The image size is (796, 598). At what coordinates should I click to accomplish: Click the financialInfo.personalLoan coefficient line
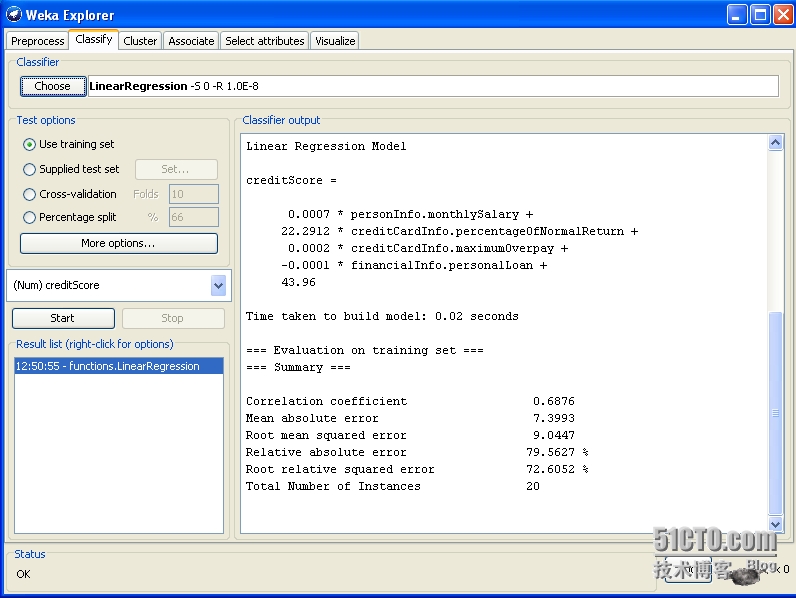tap(414, 265)
